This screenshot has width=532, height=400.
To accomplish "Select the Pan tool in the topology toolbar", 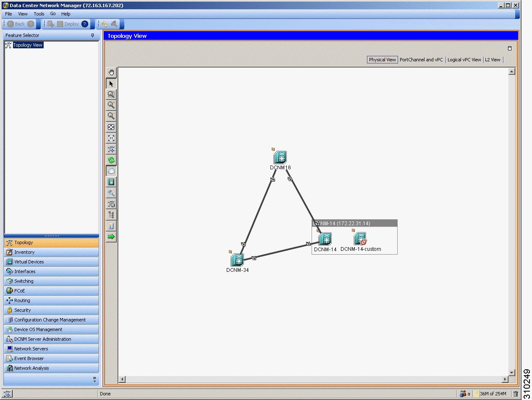I will click(111, 72).
